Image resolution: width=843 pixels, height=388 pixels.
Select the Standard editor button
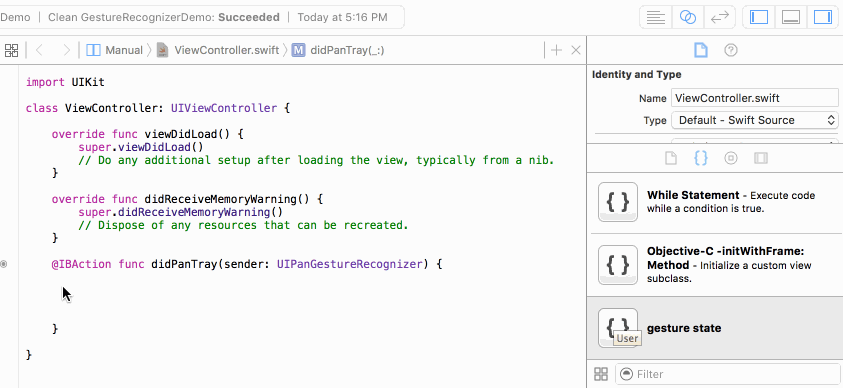pos(655,17)
